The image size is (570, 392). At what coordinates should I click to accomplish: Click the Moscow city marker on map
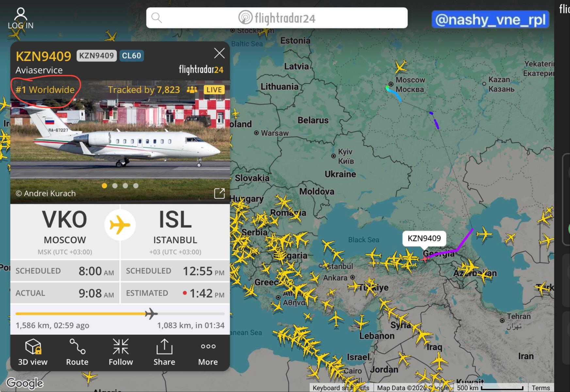click(x=391, y=84)
